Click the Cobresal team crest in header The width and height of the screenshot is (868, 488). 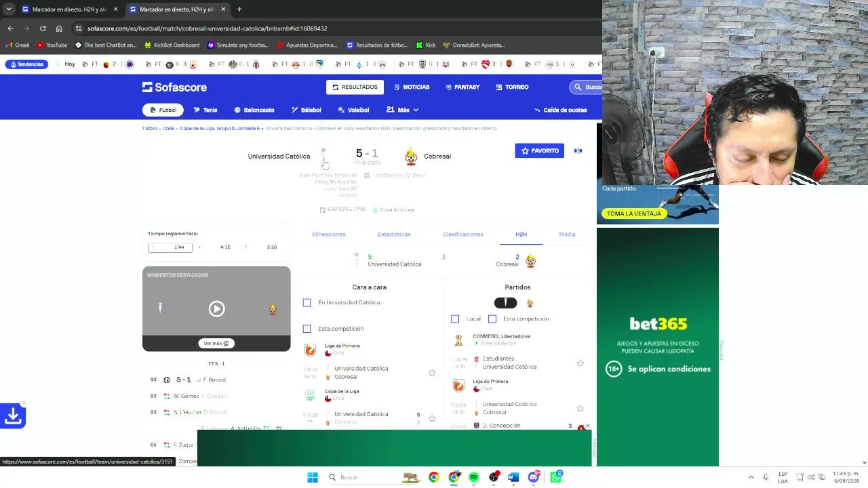click(411, 157)
